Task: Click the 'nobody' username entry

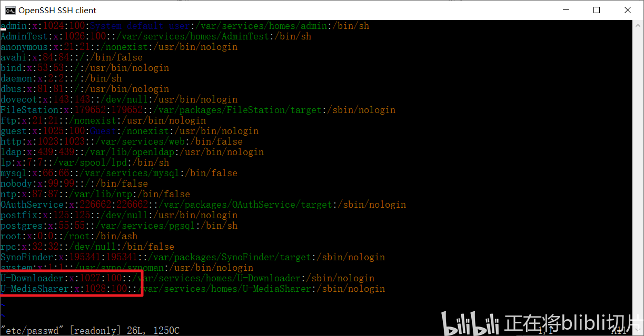Action: tap(16, 184)
